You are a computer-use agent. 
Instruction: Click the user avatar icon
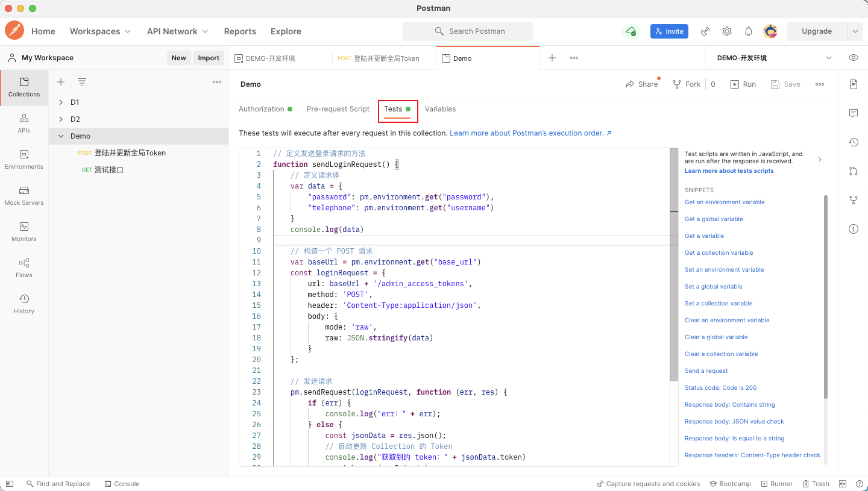(x=770, y=31)
